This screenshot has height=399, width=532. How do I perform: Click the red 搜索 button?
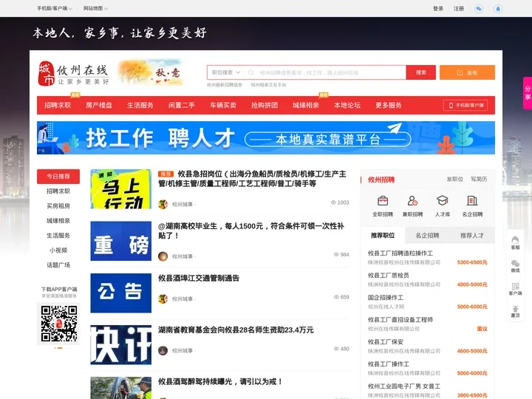coord(421,72)
